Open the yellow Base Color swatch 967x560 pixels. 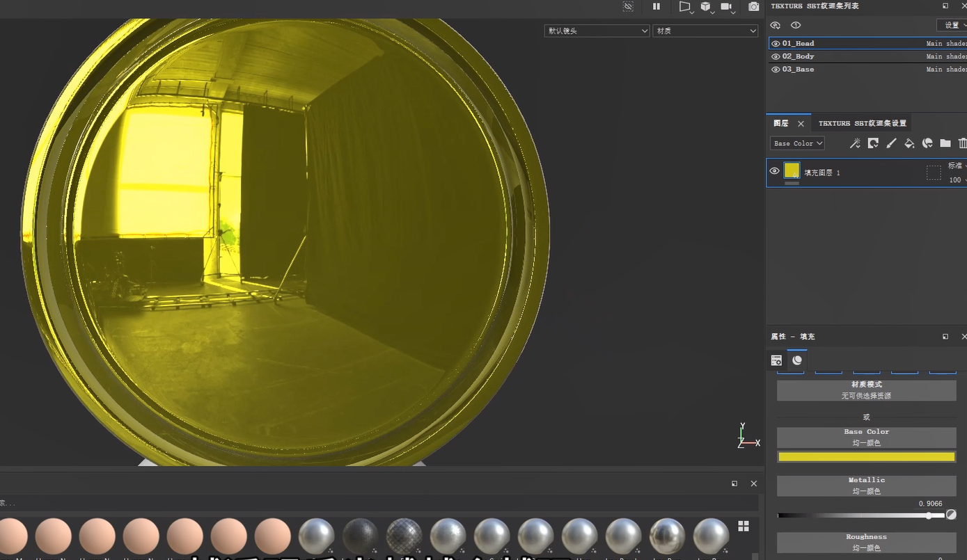tap(866, 457)
